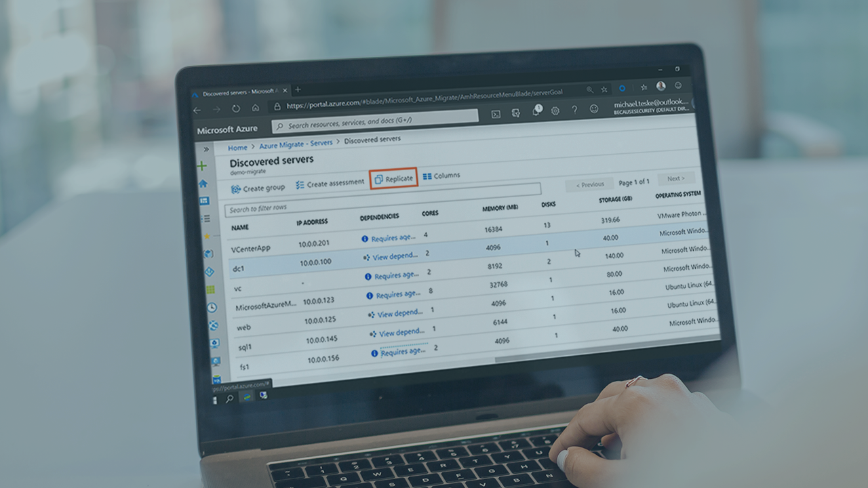Click the IP ADDRESS column header
The height and width of the screenshot is (488, 868).
pyautogui.click(x=312, y=222)
